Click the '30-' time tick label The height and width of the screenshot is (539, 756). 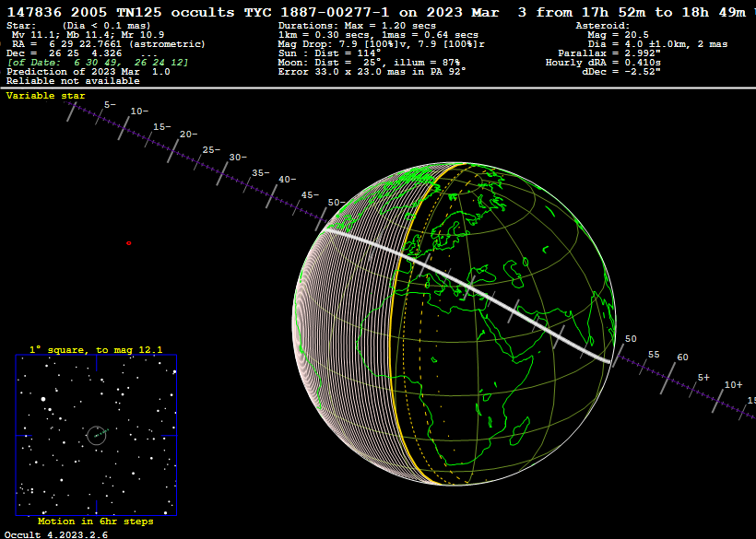click(238, 157)
